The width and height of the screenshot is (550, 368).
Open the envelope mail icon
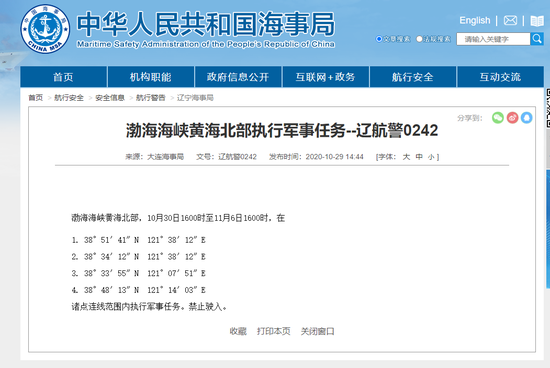tap(510, 21)
